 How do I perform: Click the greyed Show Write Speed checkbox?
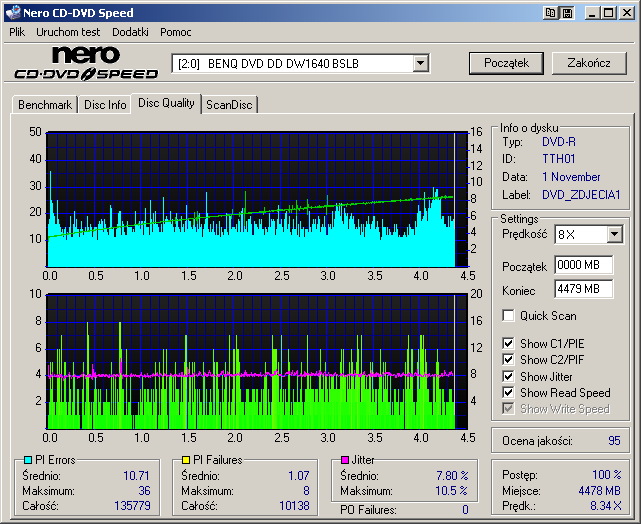click(x=508, y=408)
